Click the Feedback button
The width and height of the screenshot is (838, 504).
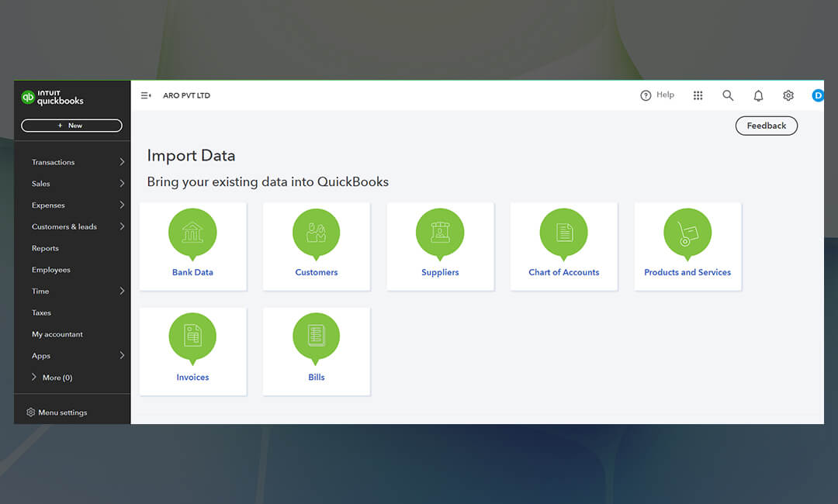[766, 126]
